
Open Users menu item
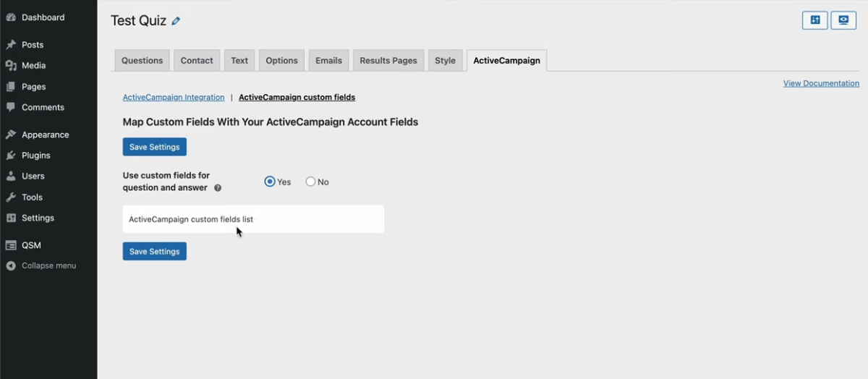point(33,176)
